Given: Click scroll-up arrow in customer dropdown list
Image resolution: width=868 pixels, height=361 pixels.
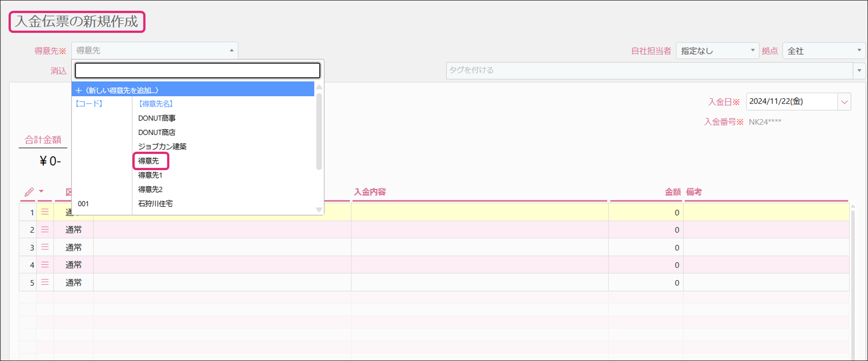Looking at the screenshot, I should 319,87.
